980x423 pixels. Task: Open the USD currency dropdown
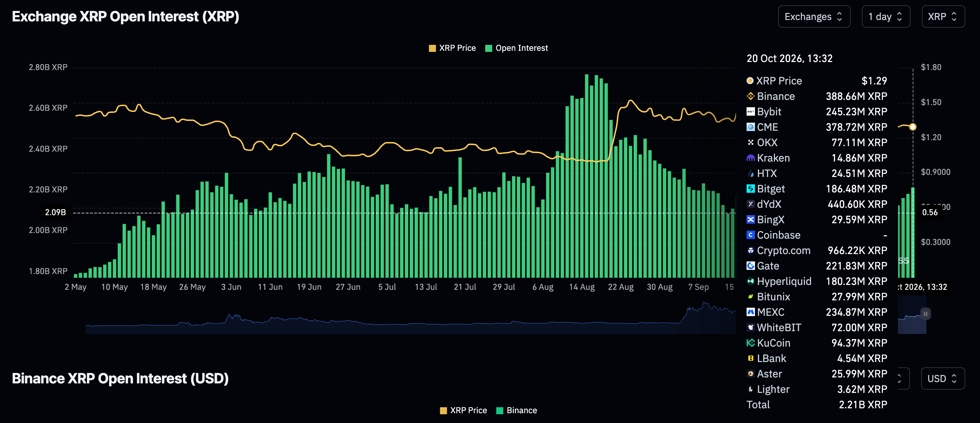[x=943, y=379]
